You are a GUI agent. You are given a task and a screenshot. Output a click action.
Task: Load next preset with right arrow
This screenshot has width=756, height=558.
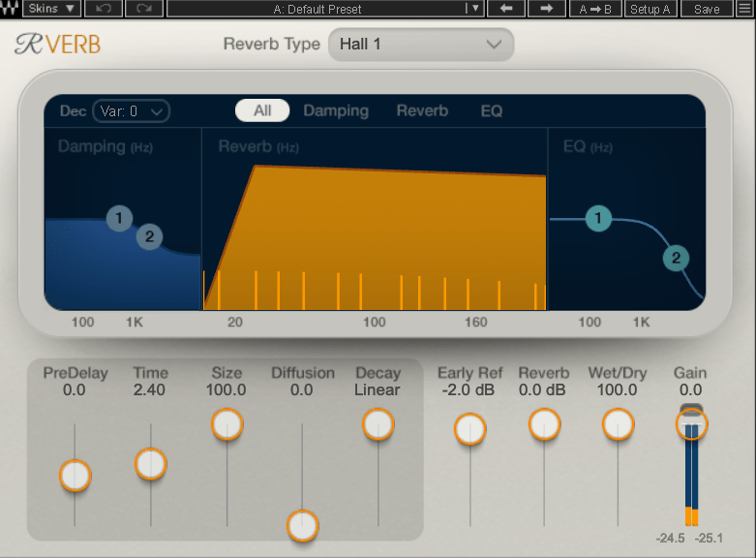tap(546, 9)
